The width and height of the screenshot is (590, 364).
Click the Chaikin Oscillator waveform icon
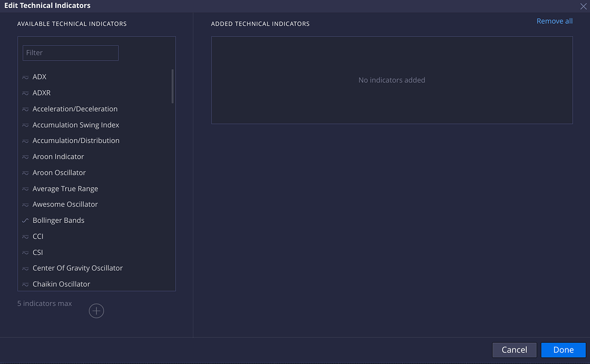(25, 284)
